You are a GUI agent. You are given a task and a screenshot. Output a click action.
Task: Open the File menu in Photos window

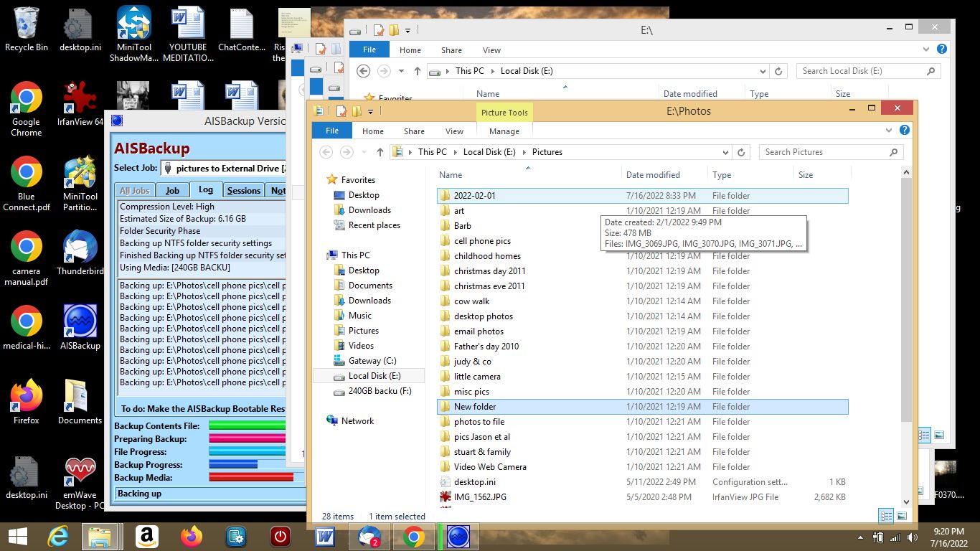click(331, 131)
